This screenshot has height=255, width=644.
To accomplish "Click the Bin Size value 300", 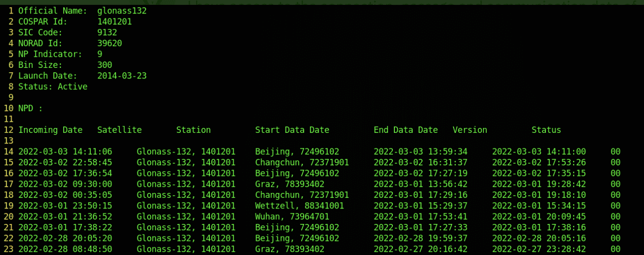I will (x=104, y=65).
